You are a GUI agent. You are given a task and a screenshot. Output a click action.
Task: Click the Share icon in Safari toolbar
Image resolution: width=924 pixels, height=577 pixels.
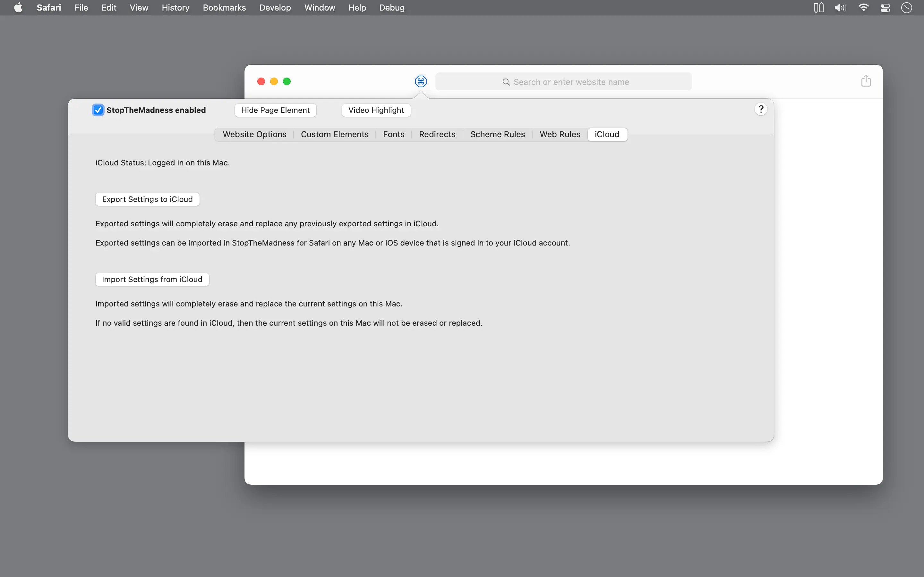[x=866, y=81]
